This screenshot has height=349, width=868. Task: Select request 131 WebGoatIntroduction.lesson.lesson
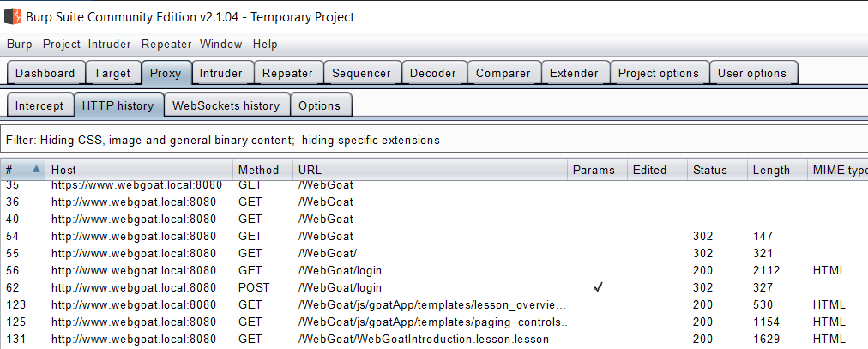[434, 339]
